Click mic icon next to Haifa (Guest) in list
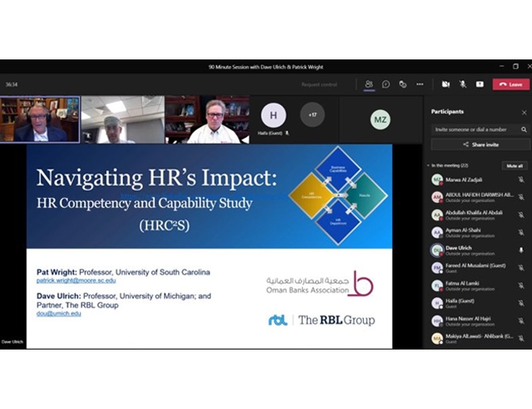The width and height of the screenshot is (532, 409). (521, 303)
